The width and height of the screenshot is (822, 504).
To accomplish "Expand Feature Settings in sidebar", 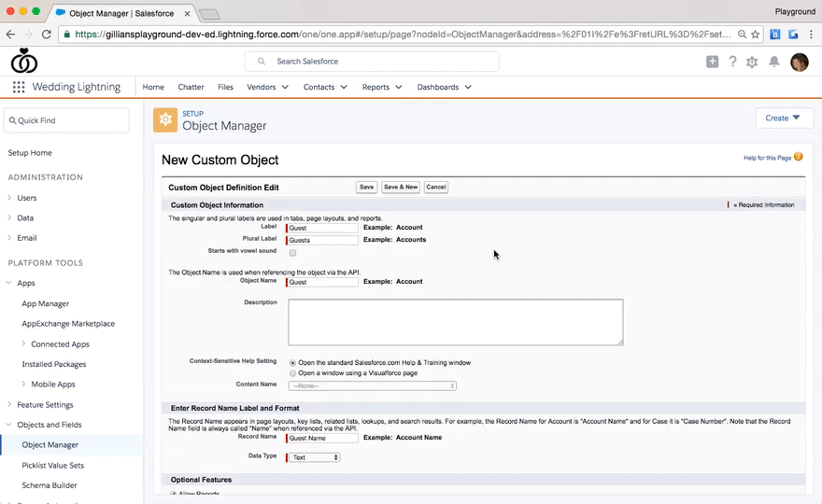I will tap(9, 404).
